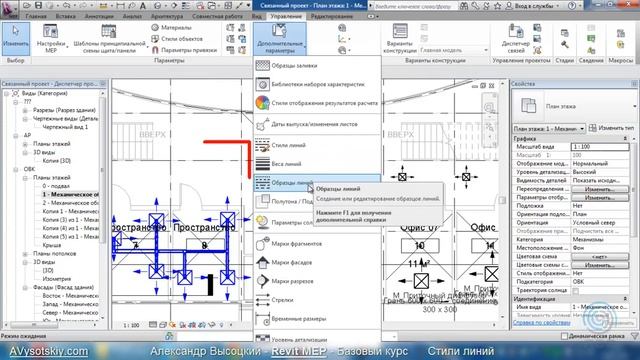Toggle Траектория солнца checkbox
Viewport: 640px width, 360px height.
point(576,291)
